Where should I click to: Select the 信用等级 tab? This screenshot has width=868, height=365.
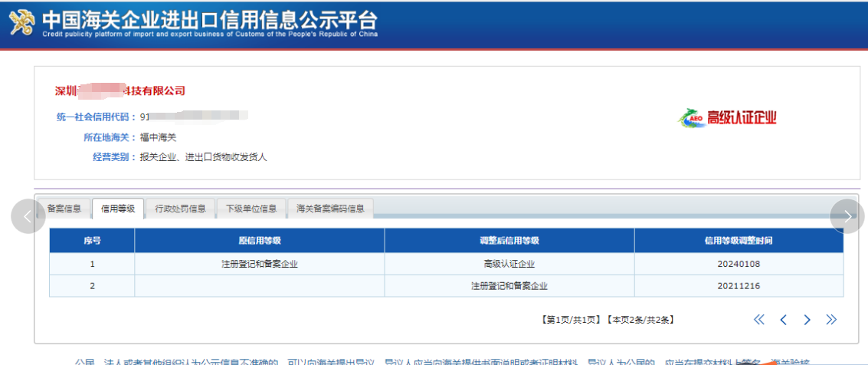118,209
